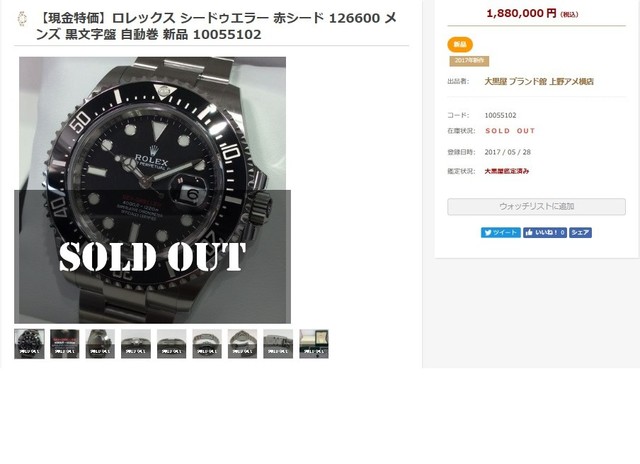Click the small watch icon beside title

22,19
